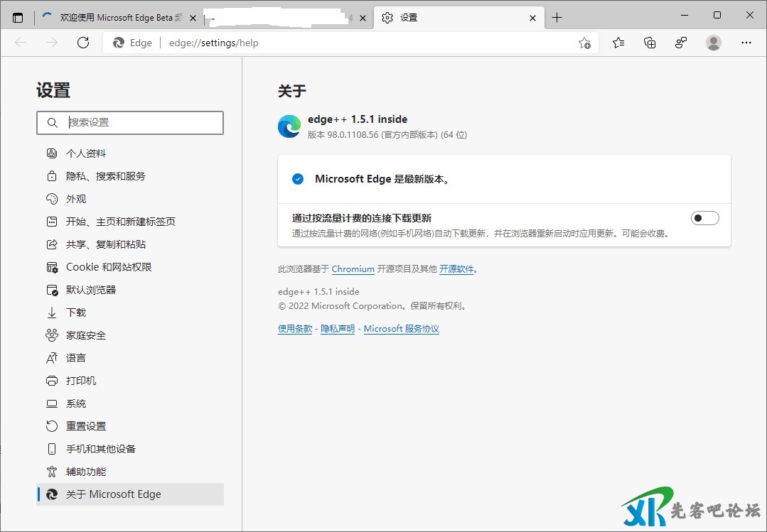The image size is (767, 532).
Task: Click the new tab plus button
Action: coord(557,18)
